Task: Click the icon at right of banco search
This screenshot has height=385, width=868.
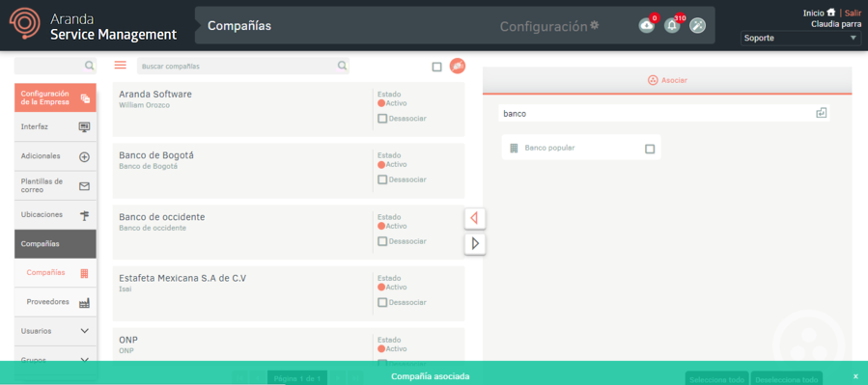Action: [821, 113]
